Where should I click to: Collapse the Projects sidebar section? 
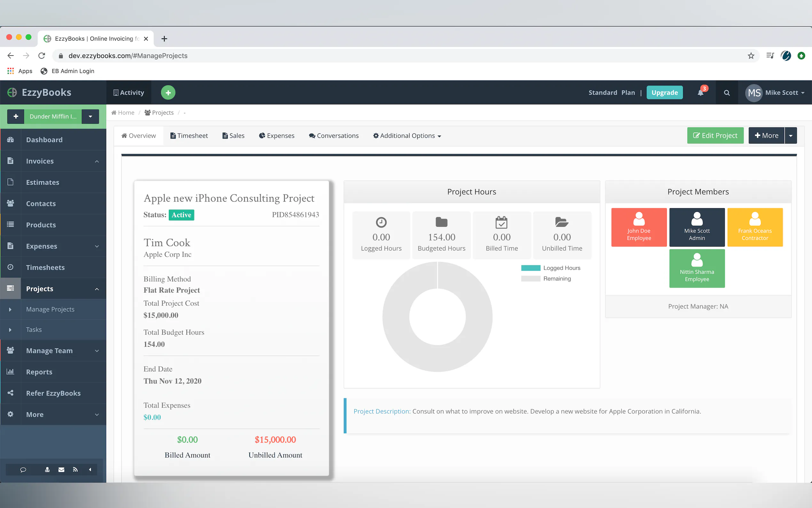(97, 289)
